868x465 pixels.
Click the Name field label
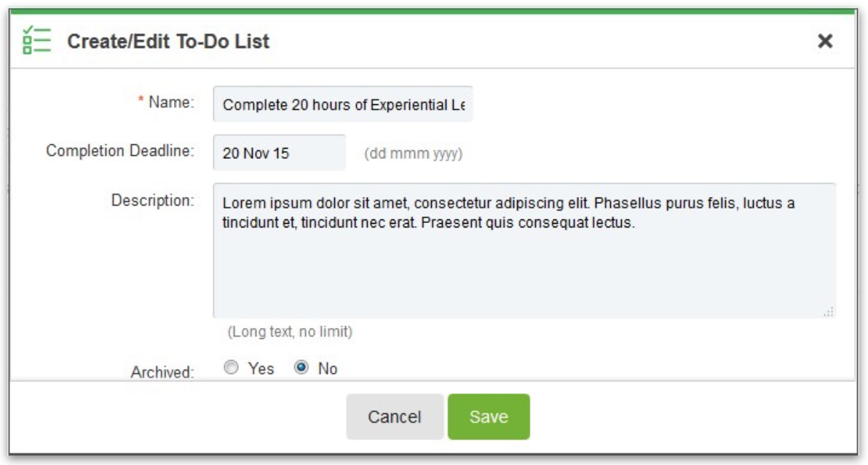click(172, 102)
